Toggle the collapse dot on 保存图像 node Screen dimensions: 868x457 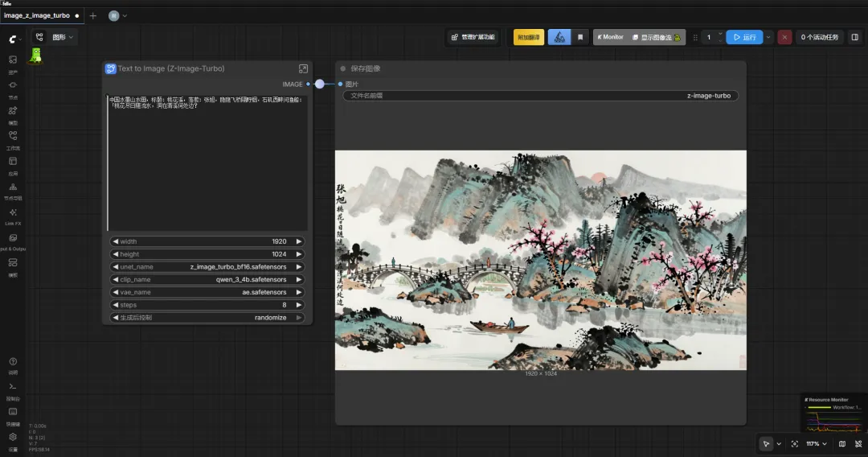point(342,69)
